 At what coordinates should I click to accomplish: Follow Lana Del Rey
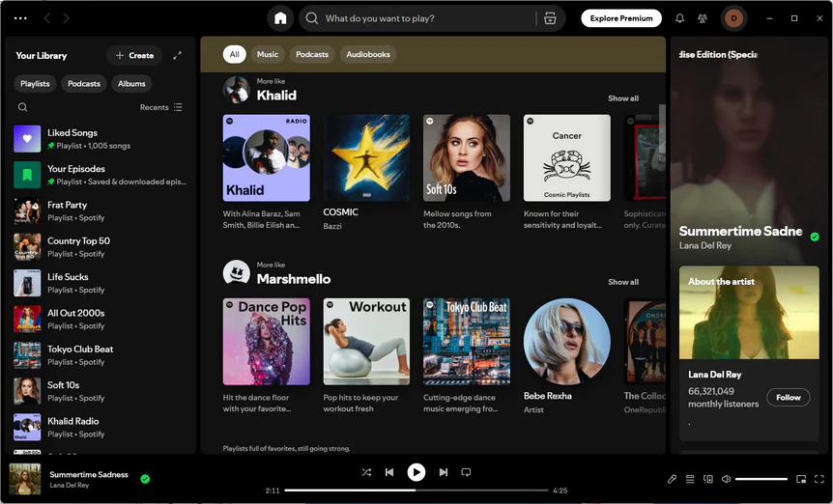[x=788, y=397]
